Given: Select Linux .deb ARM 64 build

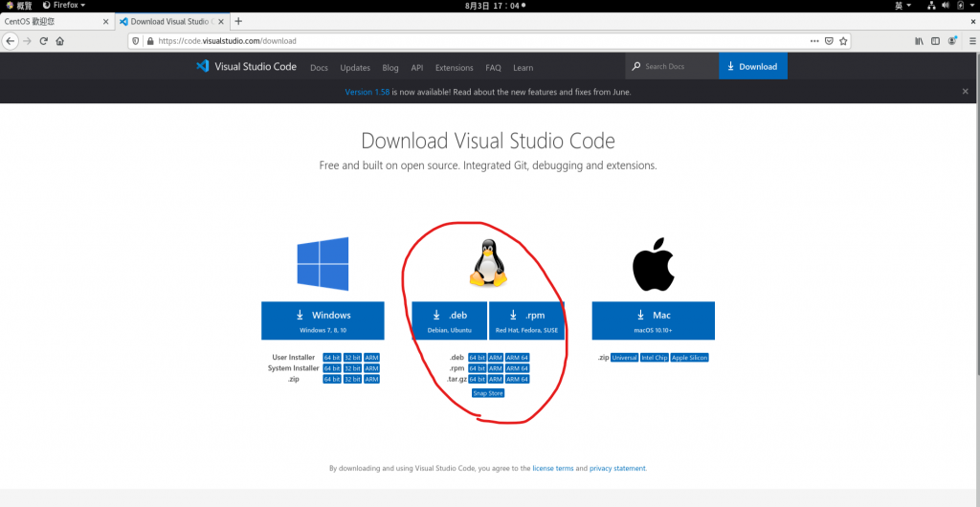Looking at the screenshot, I should tap(518, 358).
